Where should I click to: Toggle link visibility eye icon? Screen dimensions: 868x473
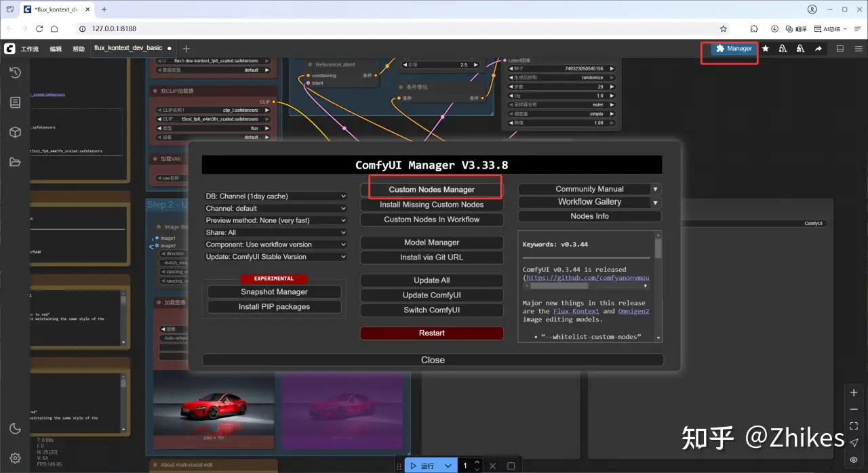854,459
